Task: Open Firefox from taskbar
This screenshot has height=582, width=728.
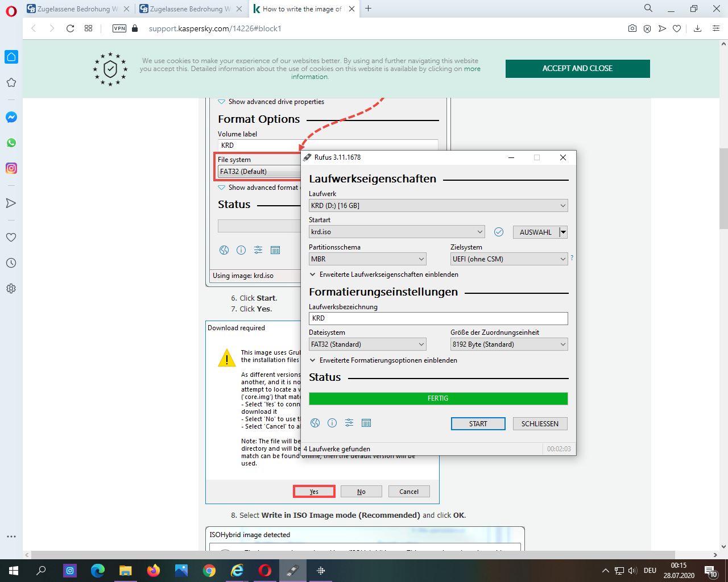Action: pyautogui.click(x=154, y=571)
